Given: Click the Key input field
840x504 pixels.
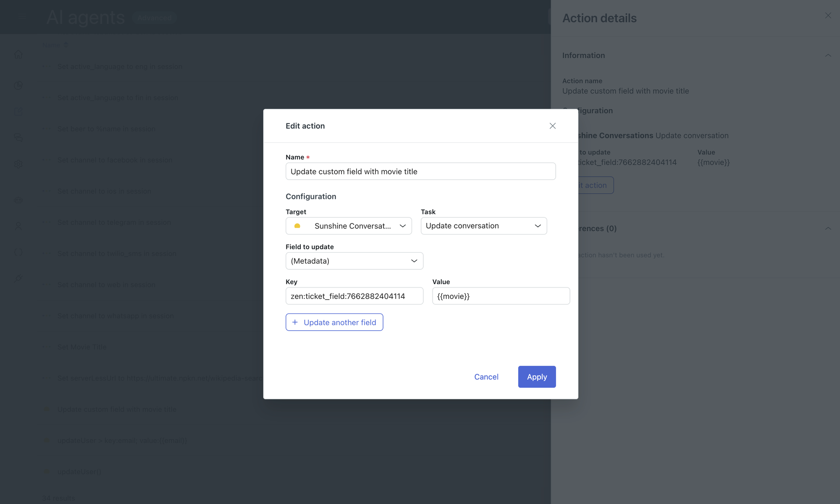Looking at the screenshot, I should [x=354, y=296].
